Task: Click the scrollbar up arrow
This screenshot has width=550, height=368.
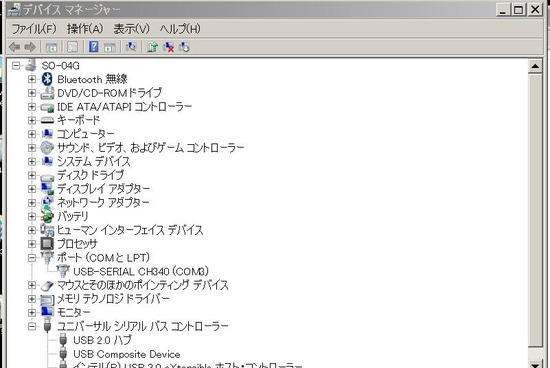Action: (535, 66)
